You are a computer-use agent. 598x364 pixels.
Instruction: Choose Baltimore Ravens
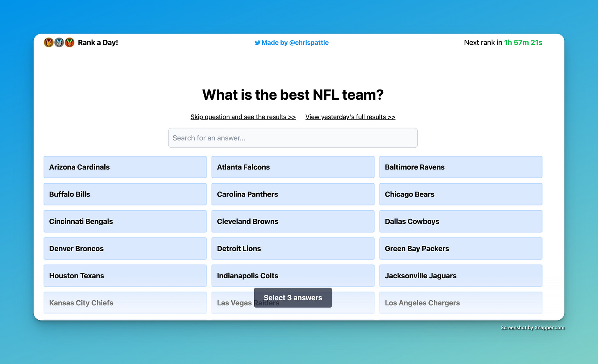tap(461, 167)
